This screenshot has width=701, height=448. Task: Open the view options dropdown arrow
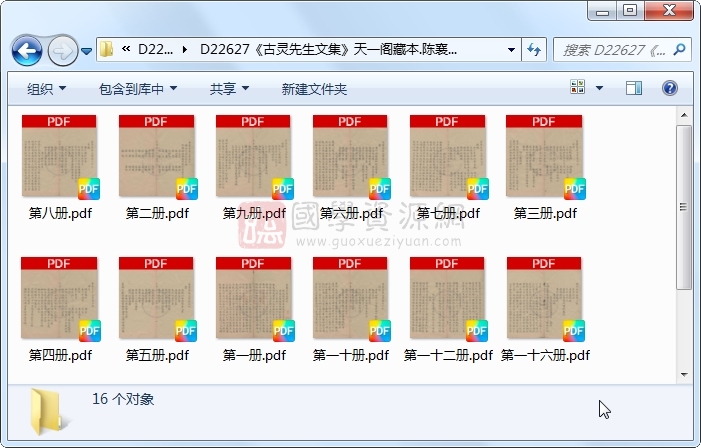599,88
